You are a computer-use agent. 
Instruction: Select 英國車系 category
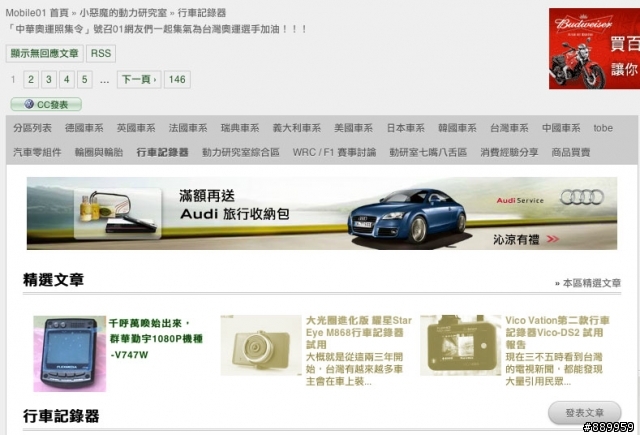point(136,128)
